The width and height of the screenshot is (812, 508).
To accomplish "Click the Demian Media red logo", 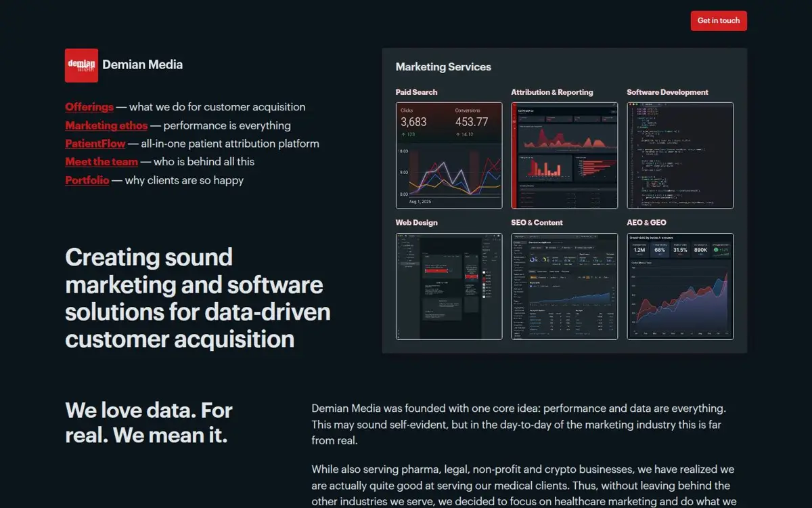I will click(81, 65).
